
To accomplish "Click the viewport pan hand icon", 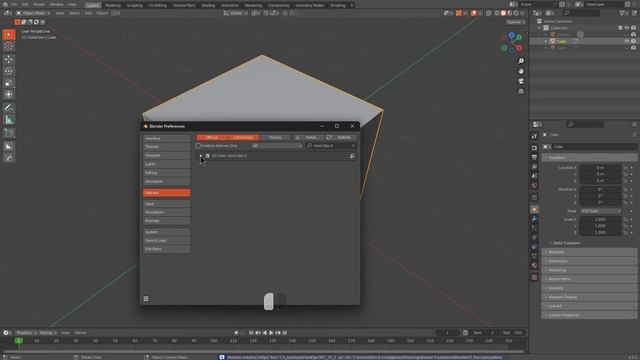I will pos(521,71).
